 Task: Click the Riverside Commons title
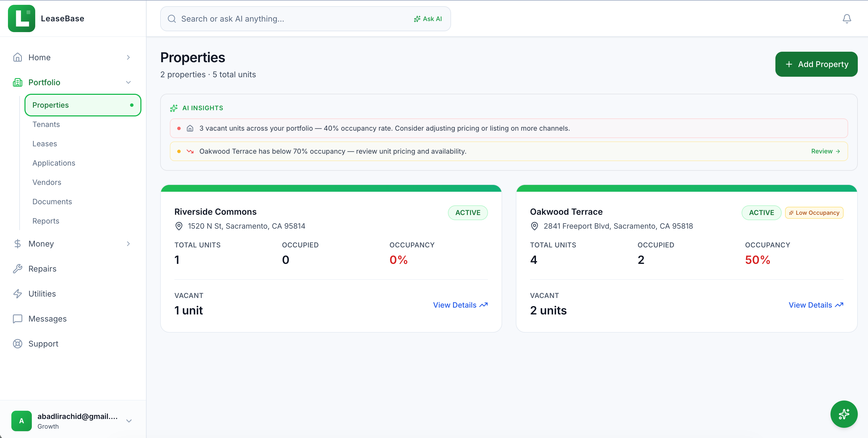(216, 212)
